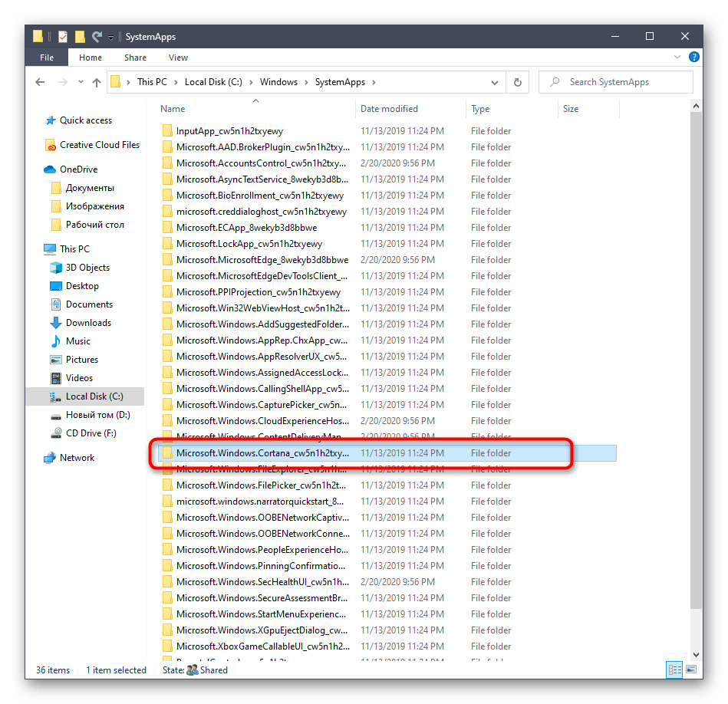The width and height of the screenshot is (728, 704).
Task: Select the Microsoft.MicrosoftEdge_8wekyb3d8bbwe folder
Action: pyautogui.click(x=387, y=260)
